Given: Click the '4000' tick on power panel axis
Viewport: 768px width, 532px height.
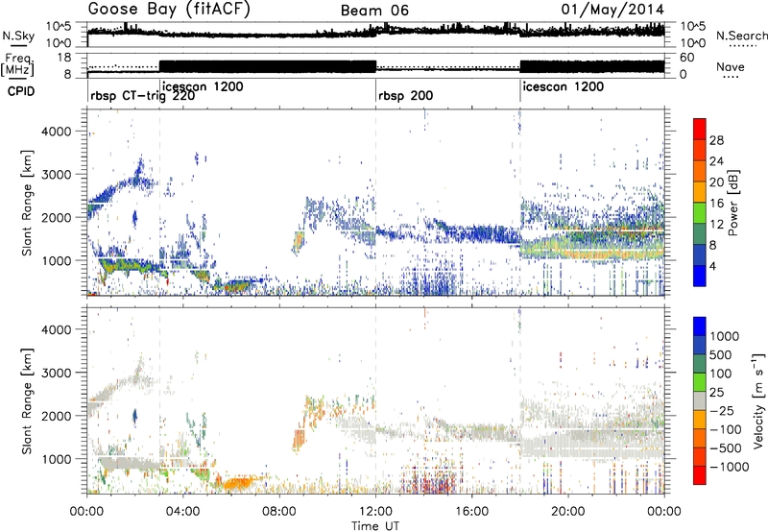Looking at the screenshot, I should [57, 132].
